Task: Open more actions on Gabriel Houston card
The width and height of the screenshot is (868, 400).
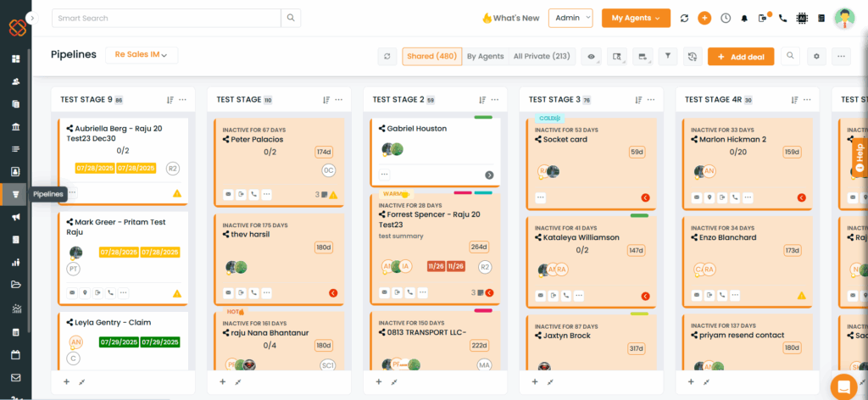Action: pyautogui.click(x=384, y=175)
